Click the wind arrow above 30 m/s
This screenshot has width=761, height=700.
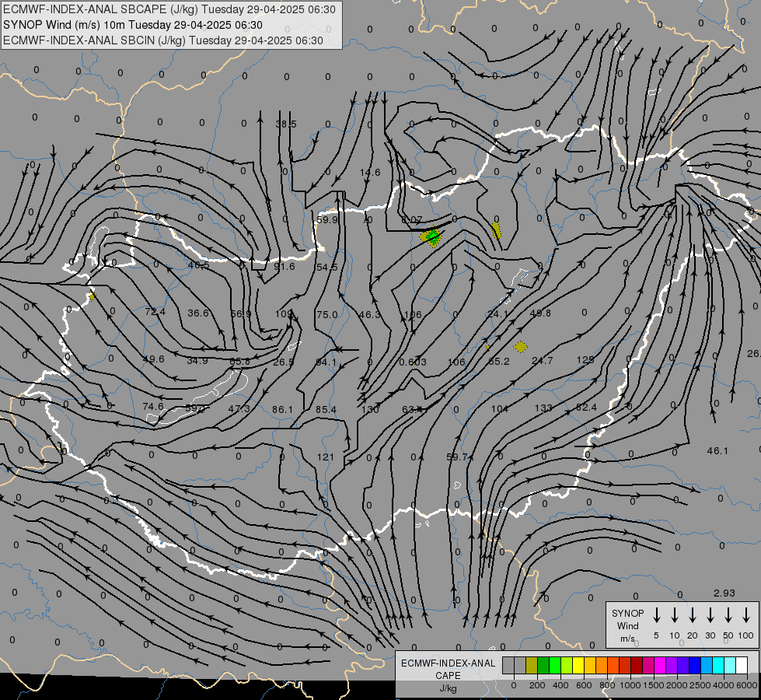710,615
